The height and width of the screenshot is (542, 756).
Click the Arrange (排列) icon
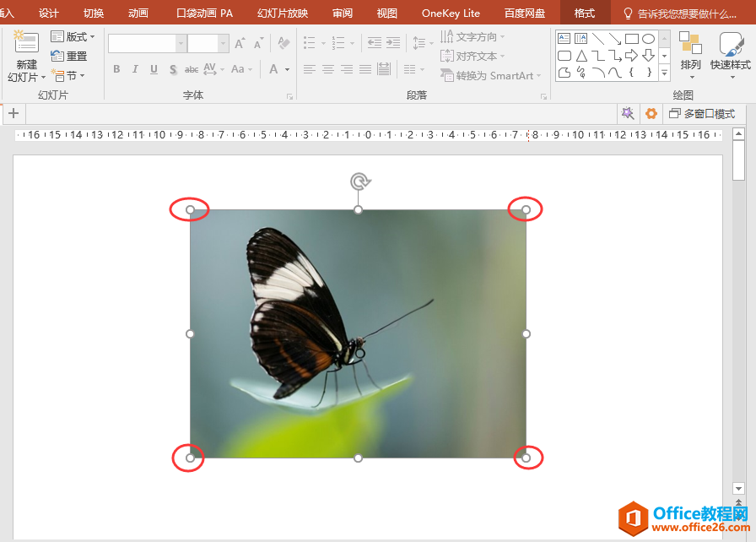690,45
